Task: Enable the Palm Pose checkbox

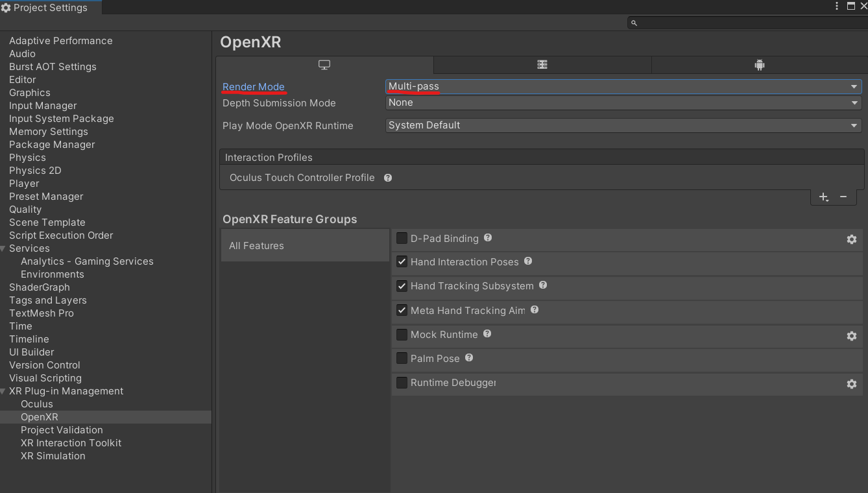Action: click(402, 359)
